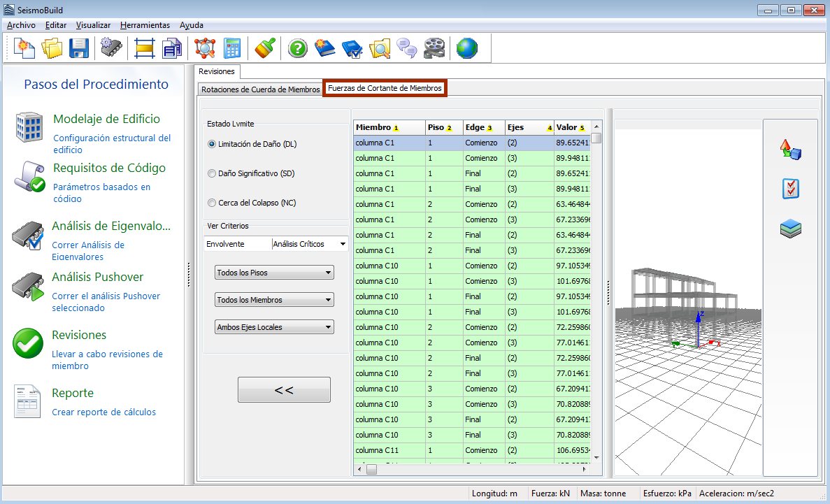The image size is (830, 504).
Task: Click the blue floppy disk save icon
Action: [78, 48]
